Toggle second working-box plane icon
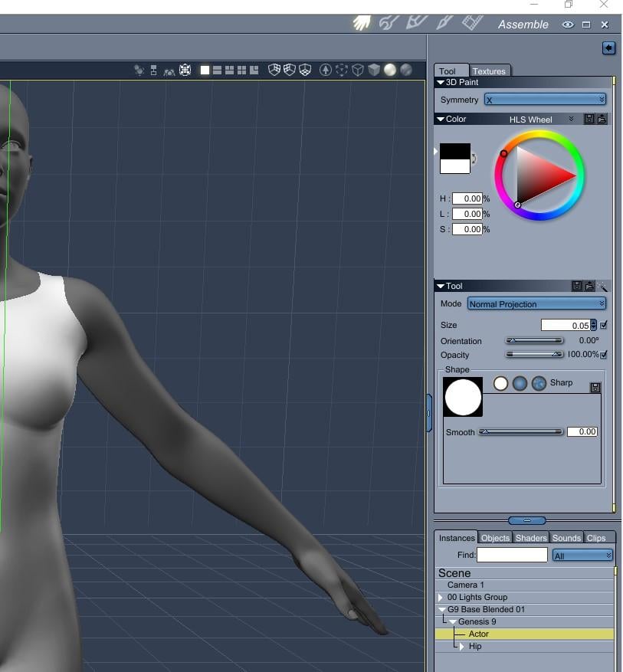This screenshot has height=672, width=623. pyautogui.click(x=290, y=70)
